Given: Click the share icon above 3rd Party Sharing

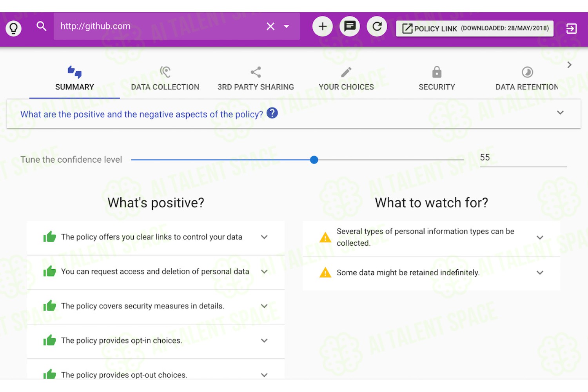Looking at the screenshot, I should click(256, 72).
